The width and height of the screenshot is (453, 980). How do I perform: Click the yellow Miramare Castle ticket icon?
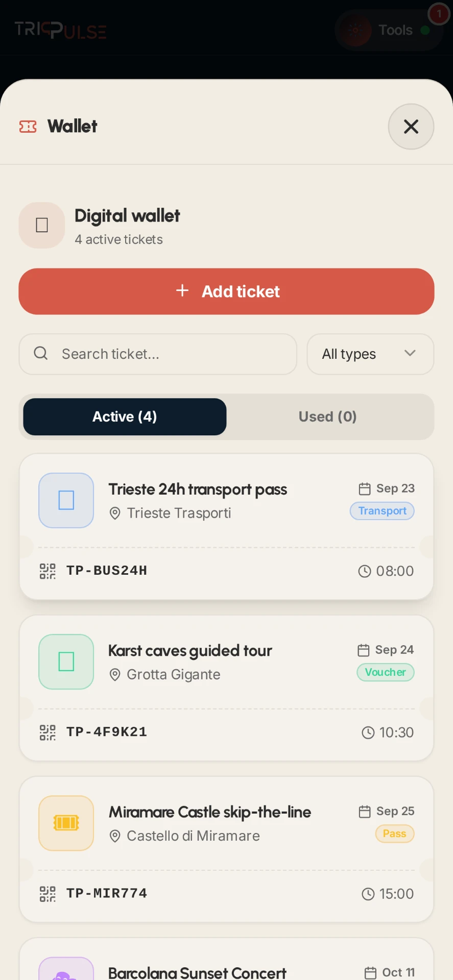coord(66,823)
